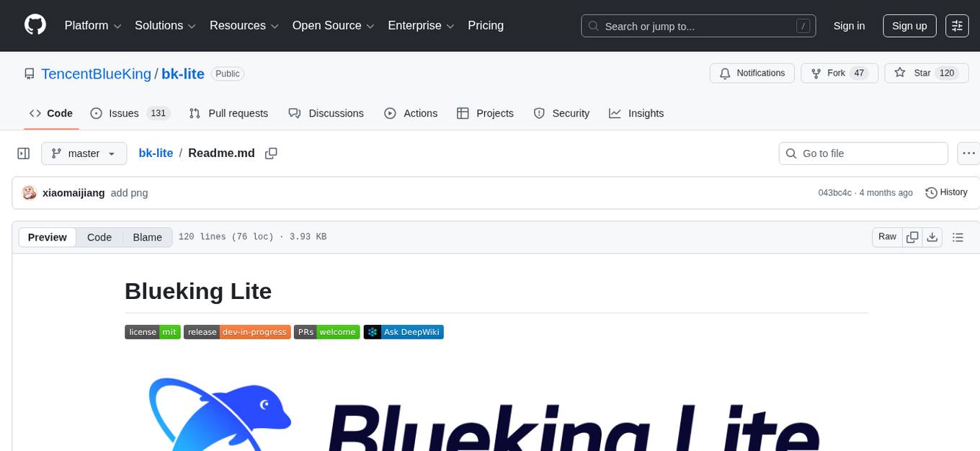The height and width of the screenshot is (451, 980).
Task: Click the Ask DeepWiki badge
Action: pyautogui.click(x=403, y=332)
